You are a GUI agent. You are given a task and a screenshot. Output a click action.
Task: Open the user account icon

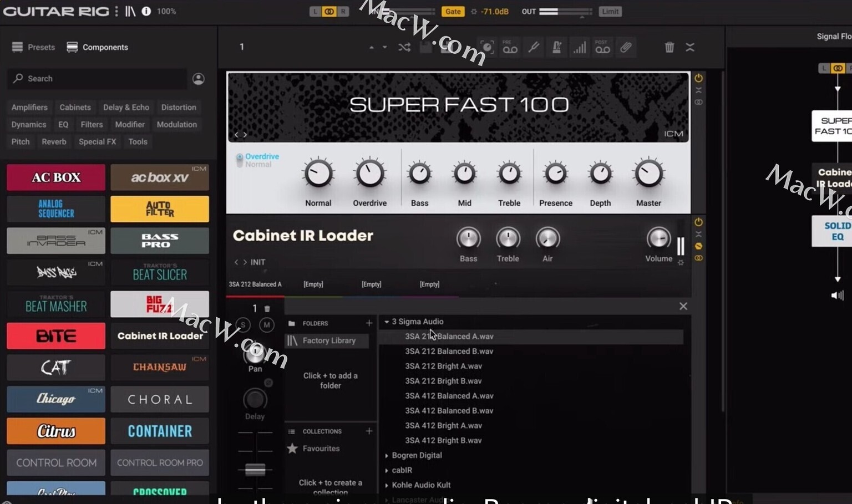tap(198, 79)
